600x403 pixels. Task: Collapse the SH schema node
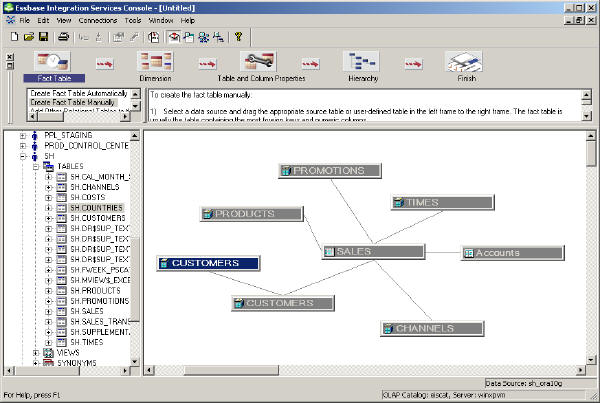(x=23, y=156)
